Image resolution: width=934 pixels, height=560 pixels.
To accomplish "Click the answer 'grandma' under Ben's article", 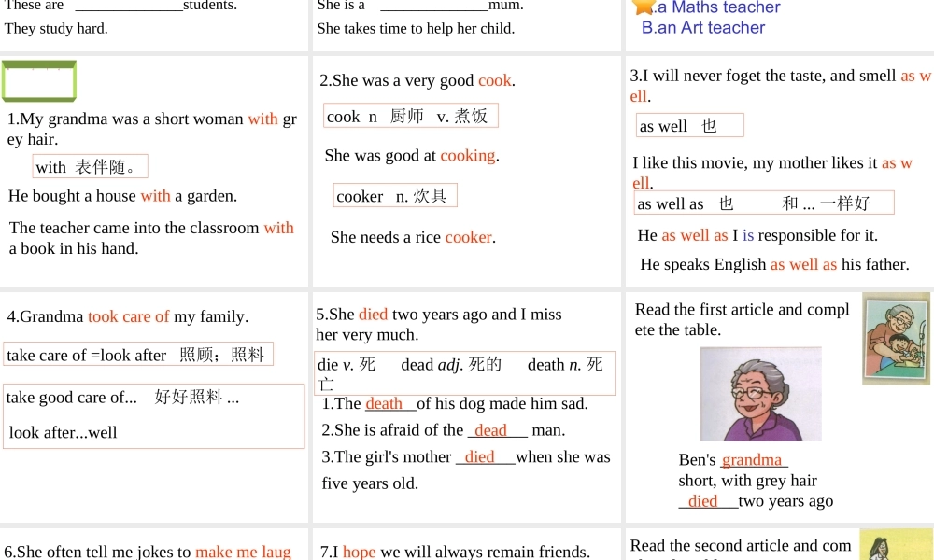I will click(x=753, y=459).
